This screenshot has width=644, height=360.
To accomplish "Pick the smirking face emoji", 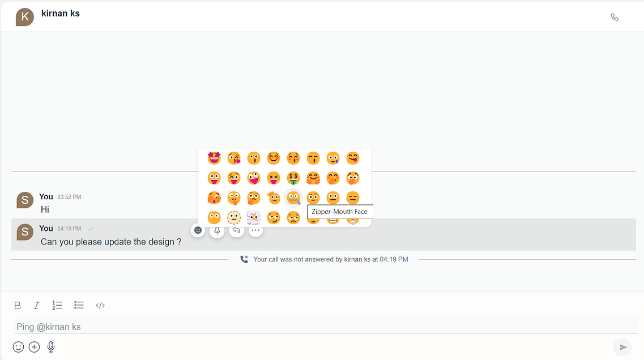I will (x=274, y=217).
